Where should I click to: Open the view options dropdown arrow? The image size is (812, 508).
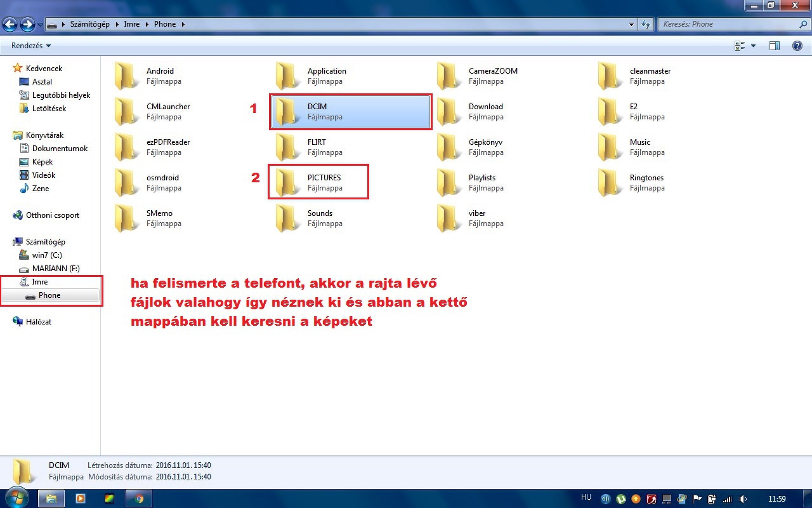tap(754, 46)
